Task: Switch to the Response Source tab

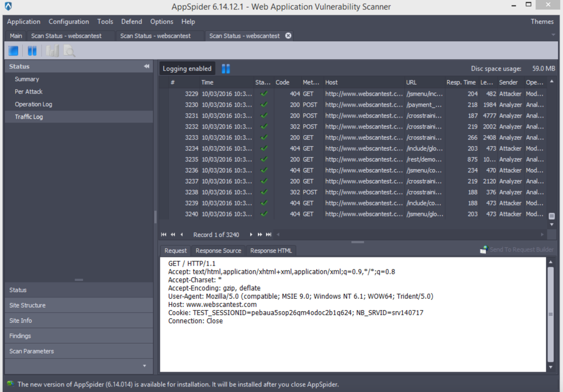Action: 218,251
